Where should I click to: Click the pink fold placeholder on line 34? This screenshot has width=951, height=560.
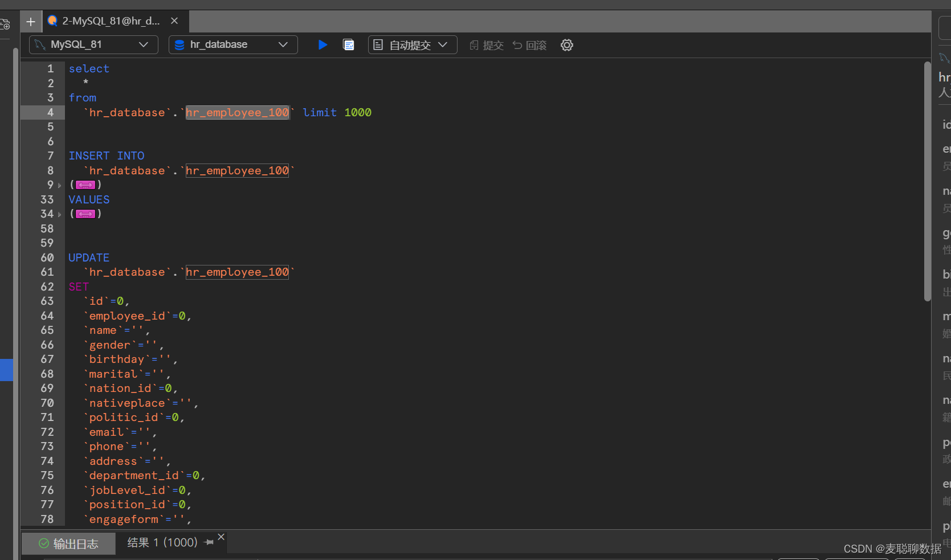pyautogui.click(x=85, y=214)
